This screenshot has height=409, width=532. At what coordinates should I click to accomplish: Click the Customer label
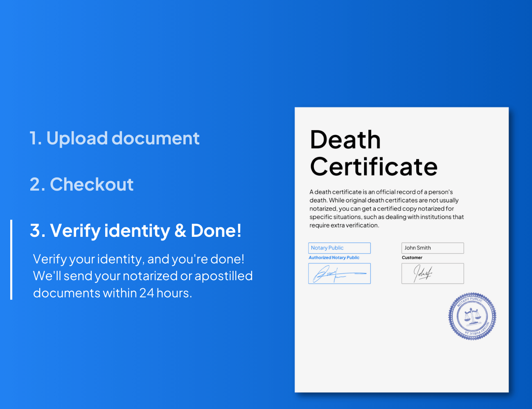coord(412,258)
